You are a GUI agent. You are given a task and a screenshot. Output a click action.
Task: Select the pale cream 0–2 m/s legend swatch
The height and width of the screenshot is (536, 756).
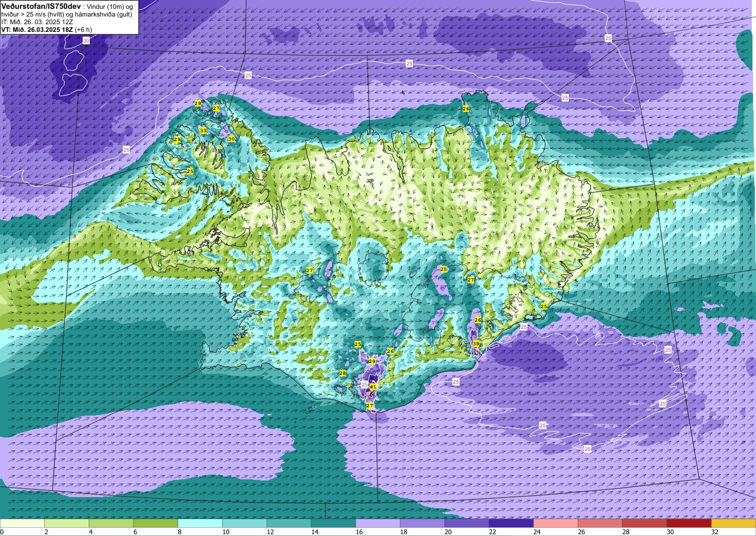click(x=22, y=523)
